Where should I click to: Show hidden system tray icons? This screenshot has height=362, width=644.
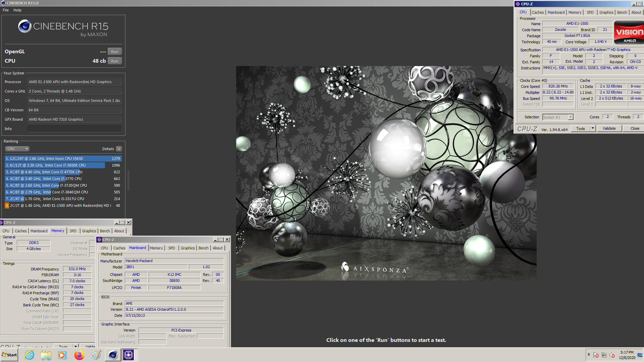(589, 355)
